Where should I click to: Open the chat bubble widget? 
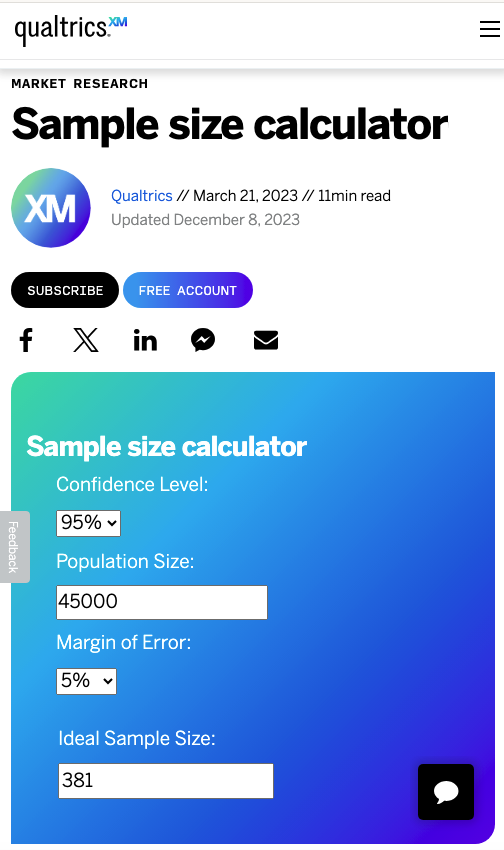click(x=446, y=791)
